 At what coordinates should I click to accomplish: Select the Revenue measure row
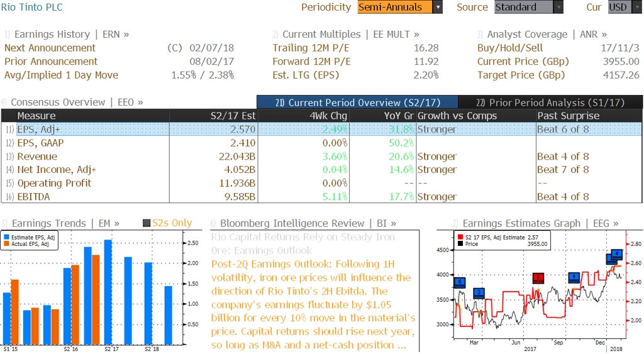pos(321,157)
